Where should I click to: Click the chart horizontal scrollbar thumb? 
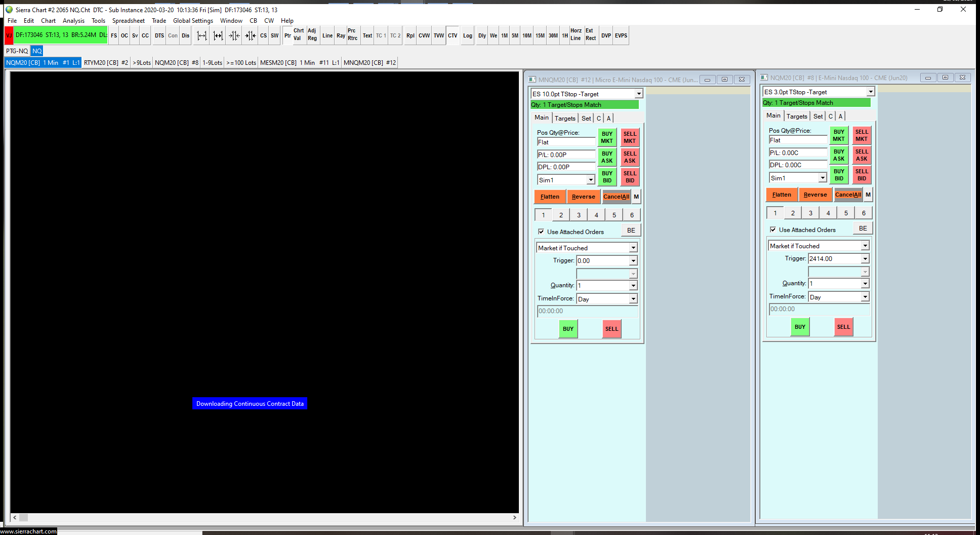point(23,517)
